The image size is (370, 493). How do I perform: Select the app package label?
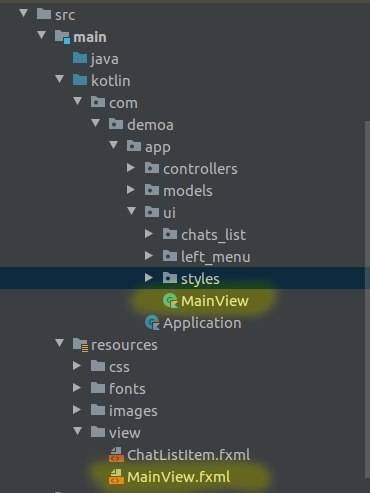coord(158,148)
